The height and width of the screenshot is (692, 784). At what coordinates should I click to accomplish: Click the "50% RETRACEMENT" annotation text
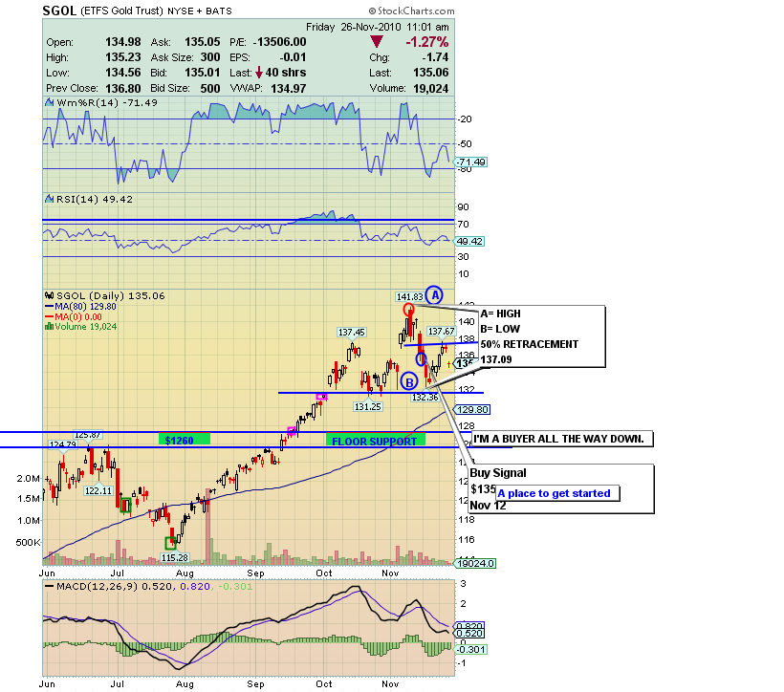click(529, 344)
